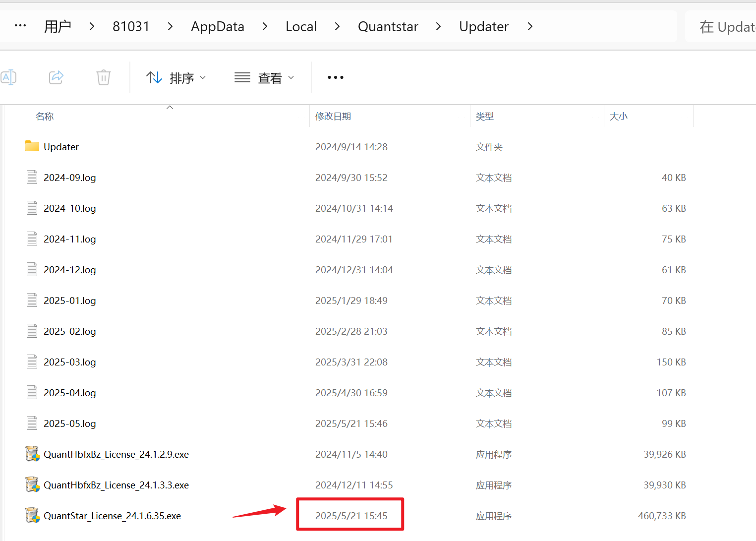Click the date 2025/5/21 15:46

tap(351, 423)
